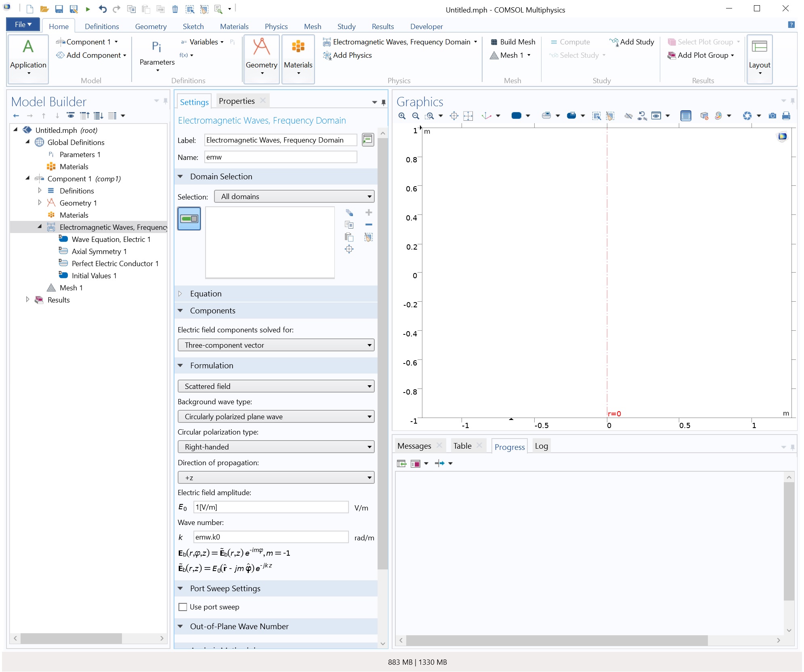
Task: Switch to the Physics ribbon tab
Action: [276, 27]
